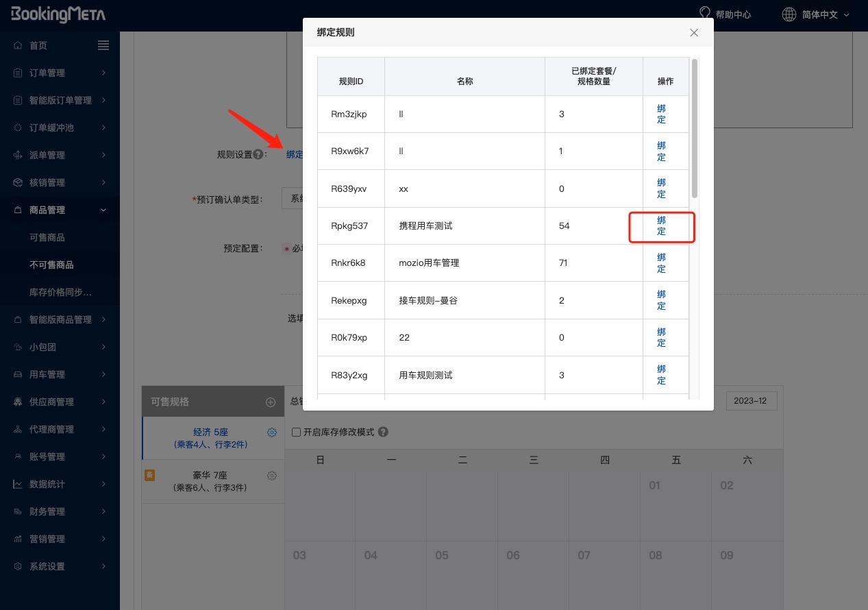868x610 pixels.
Task: Click the 2023-12 month input field
Action: point(752,401)
